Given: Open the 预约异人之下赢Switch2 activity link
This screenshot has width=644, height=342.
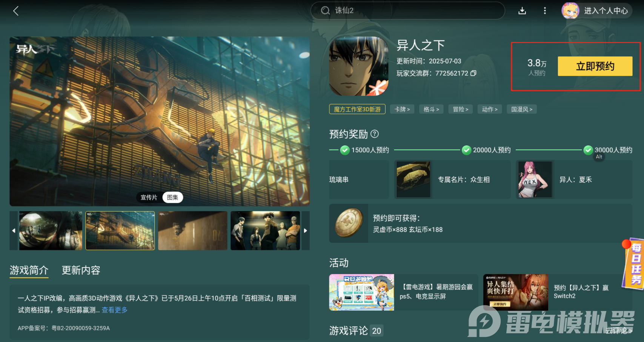Looking at the screenshot, I should [x=581, y=292].
